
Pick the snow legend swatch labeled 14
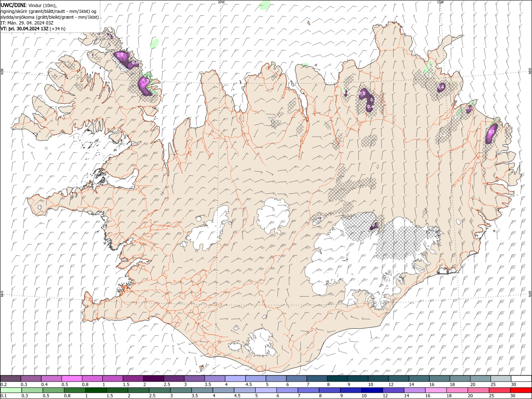(x=419, y=378)
